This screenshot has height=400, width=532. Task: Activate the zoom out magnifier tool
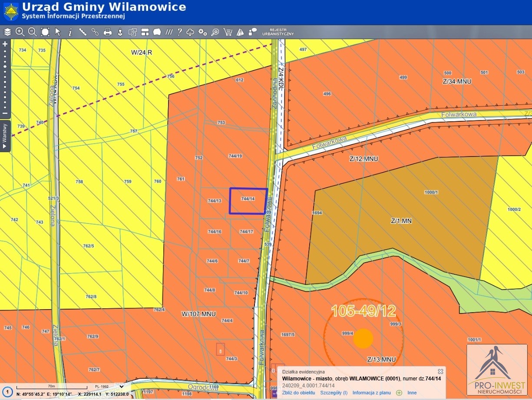33,32
